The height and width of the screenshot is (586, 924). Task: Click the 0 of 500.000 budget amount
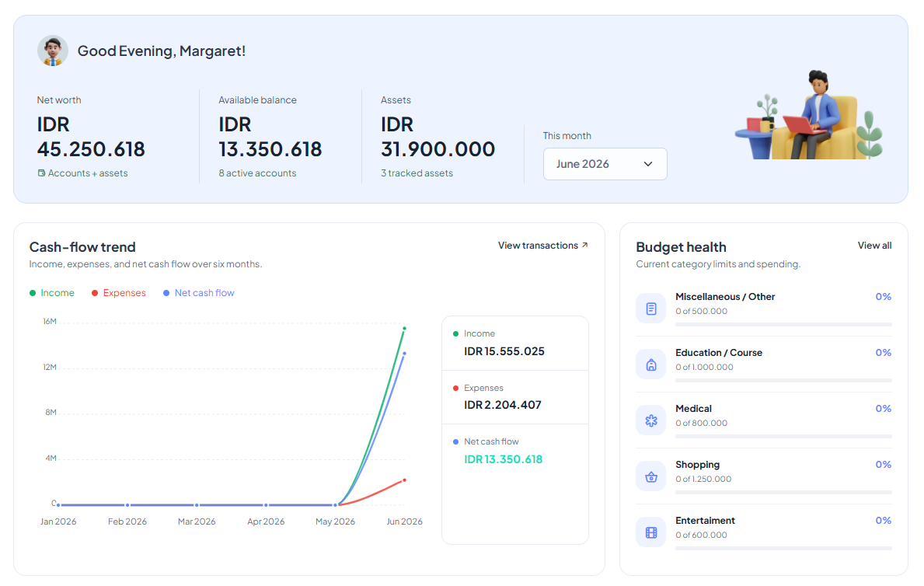(701, 312)
